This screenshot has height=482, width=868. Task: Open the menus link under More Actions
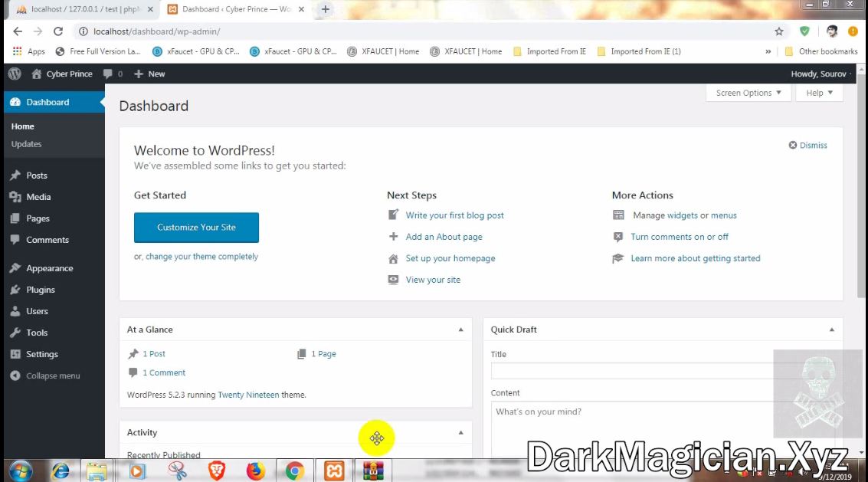[723, 215]
